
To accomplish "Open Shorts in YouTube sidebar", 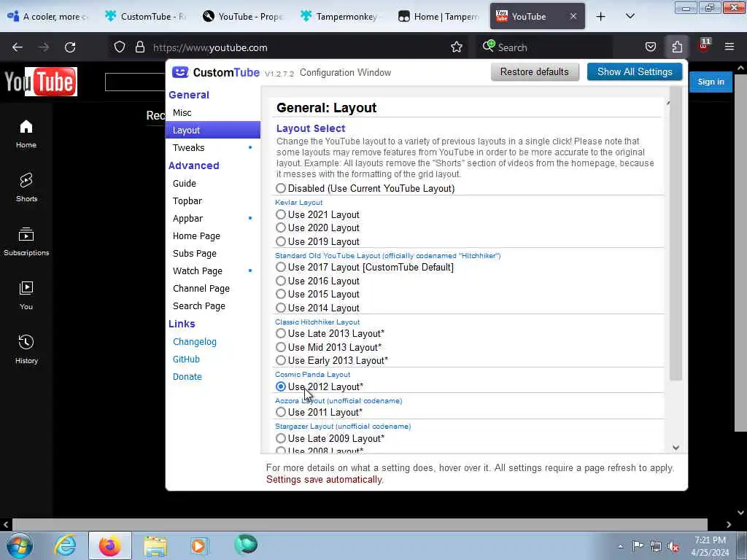I will click(26, 187).
